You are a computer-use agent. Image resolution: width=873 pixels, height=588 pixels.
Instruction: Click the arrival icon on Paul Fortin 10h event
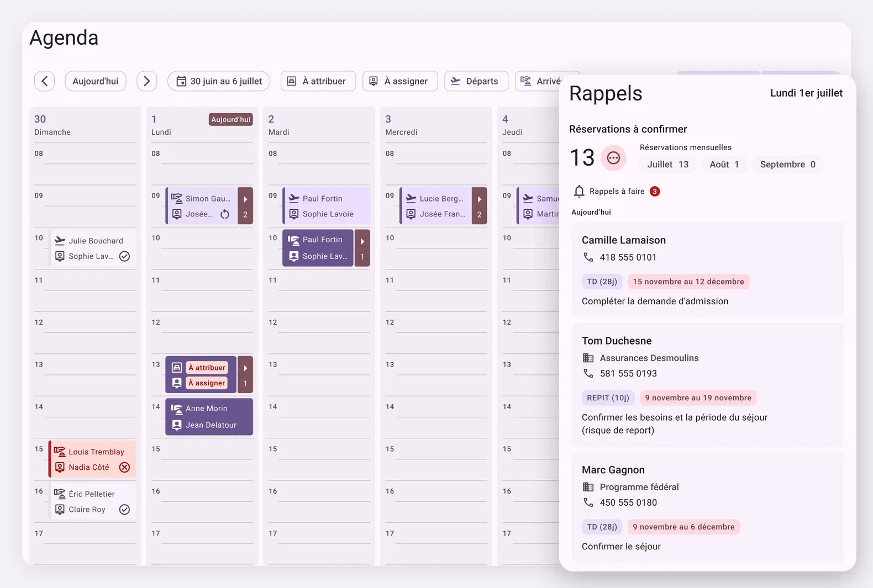click(x=294, y=240)
